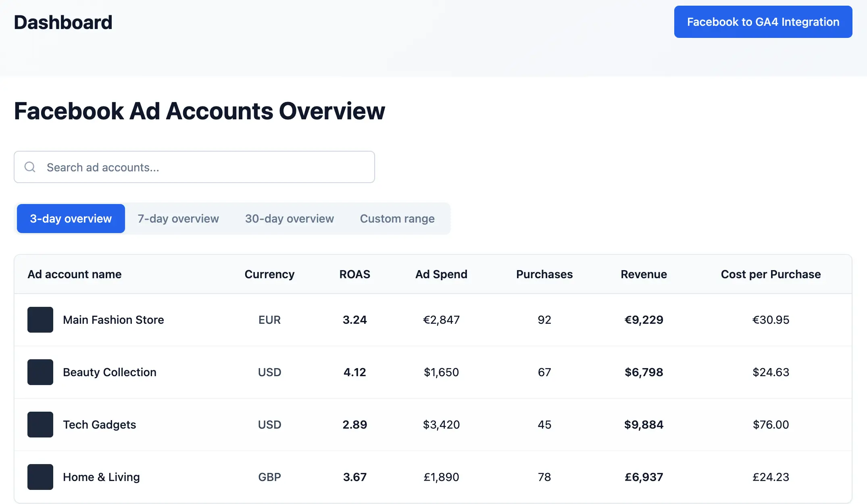Open Facebook to GA4 Integration
This screenshot has width=867, height=504.
coord(763,22)
